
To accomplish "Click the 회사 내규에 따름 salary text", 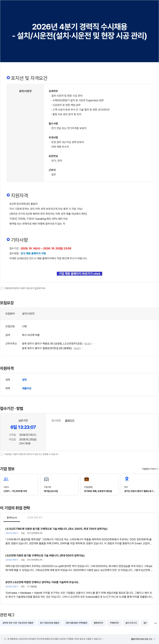I will (31, 335).
